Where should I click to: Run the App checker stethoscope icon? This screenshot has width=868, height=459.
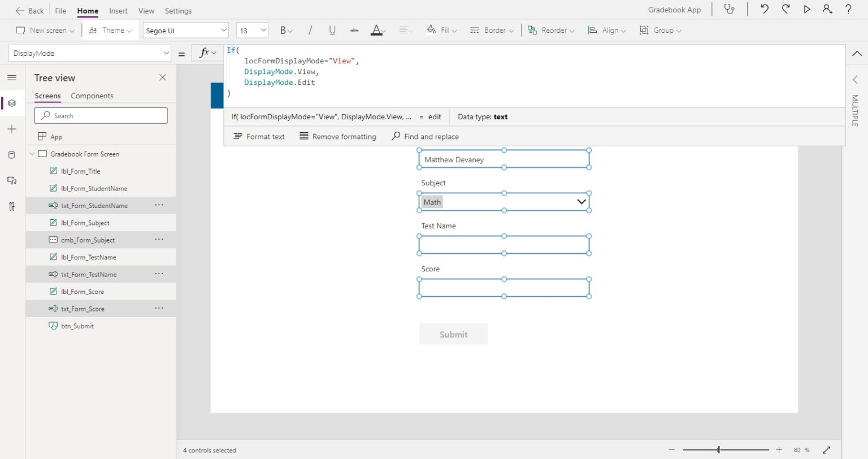click(x=730, y=10)
